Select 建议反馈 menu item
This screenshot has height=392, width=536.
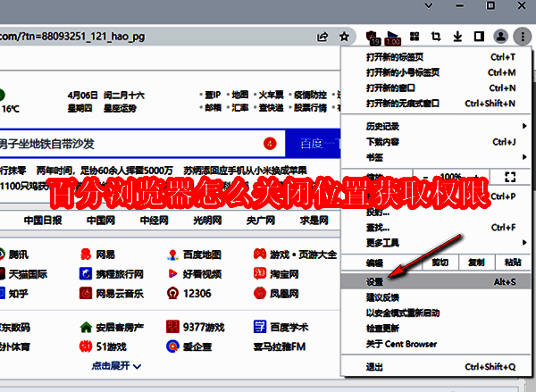436,297
